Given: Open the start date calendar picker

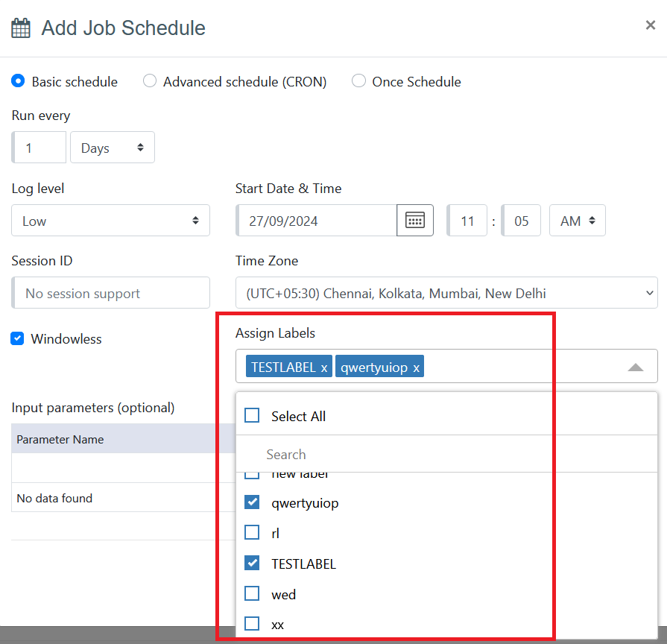Looking at the screenshot, I should click(x=415, y=221).
